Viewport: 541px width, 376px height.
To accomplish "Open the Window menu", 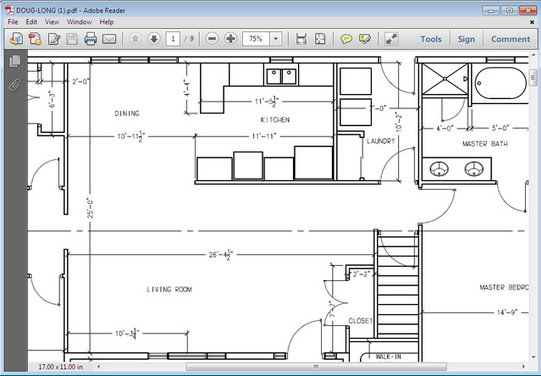I will [x=79, y=22].
